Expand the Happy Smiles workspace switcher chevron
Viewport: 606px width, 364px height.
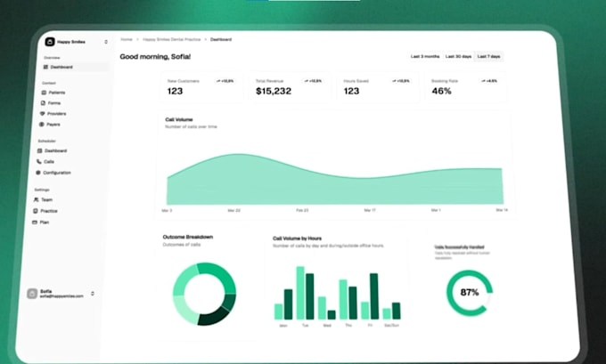[106, 42]
